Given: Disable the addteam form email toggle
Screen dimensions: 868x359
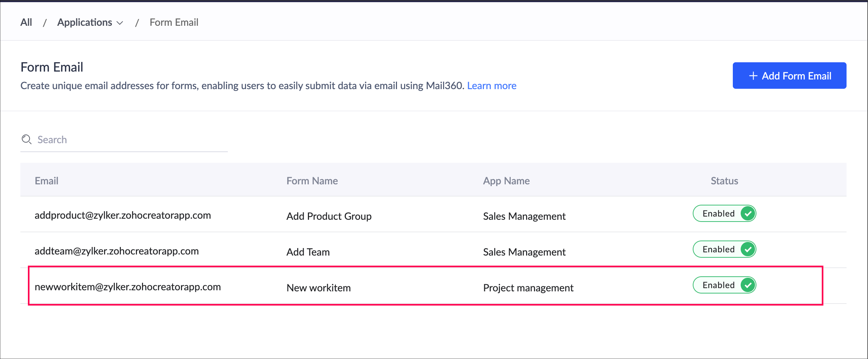Looking at the screenshot, I should click(x=724, y=249).
